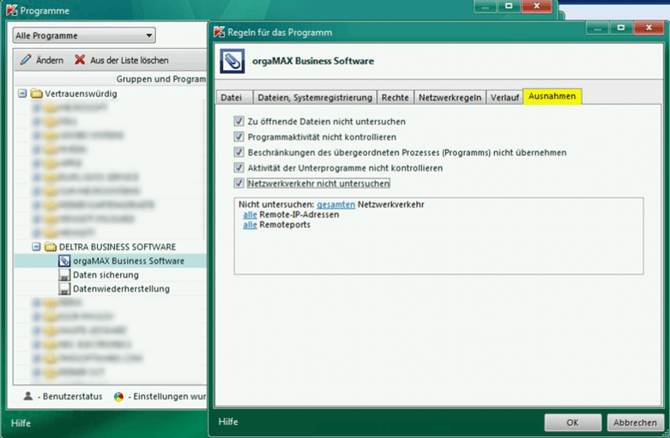Click the Vertrauenswürdig folder icon
The height and width of the screenshot is (438, 670).
[36, 94]
